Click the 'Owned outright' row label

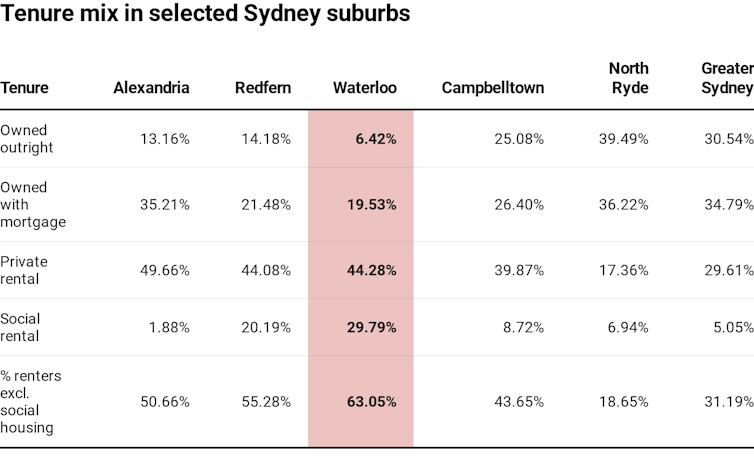click(x=24, y=139)
